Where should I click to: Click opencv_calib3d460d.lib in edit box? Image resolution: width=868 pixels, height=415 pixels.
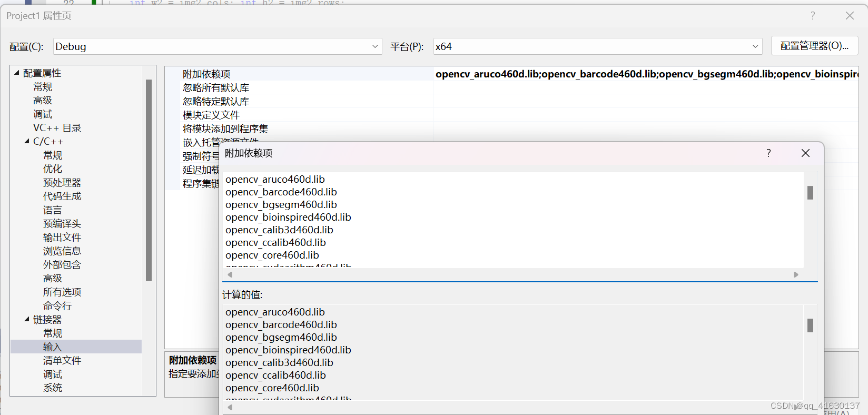pos(279,230)
